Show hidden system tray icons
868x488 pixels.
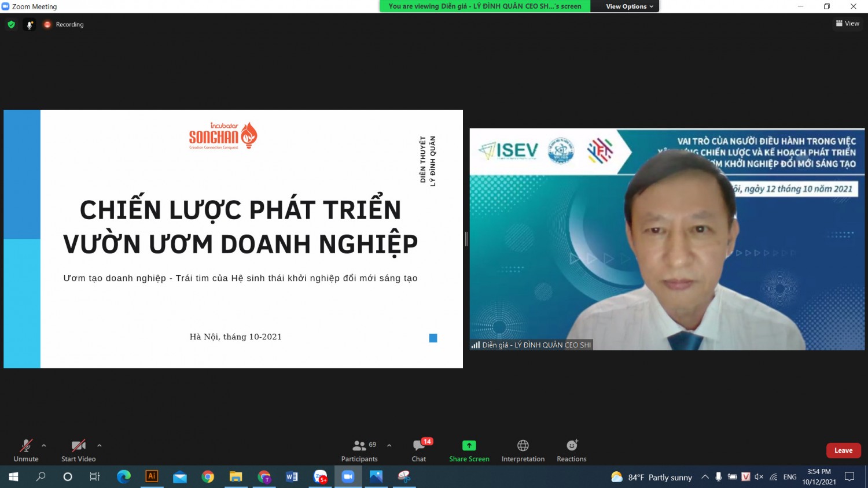point(705,477)
